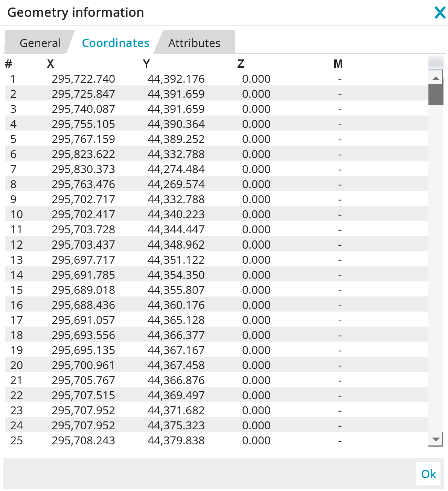Select X value 295,708.243
448x491 pixels.
(83, 441)
